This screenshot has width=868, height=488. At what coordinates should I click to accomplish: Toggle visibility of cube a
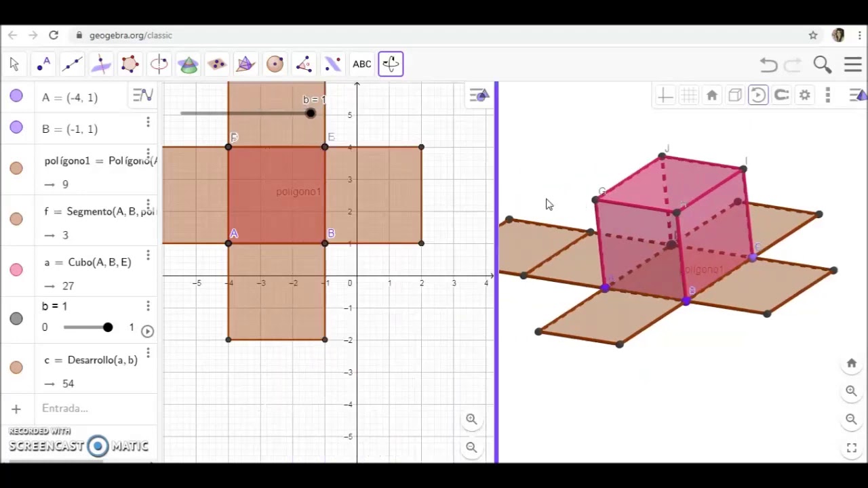(16, 270)
